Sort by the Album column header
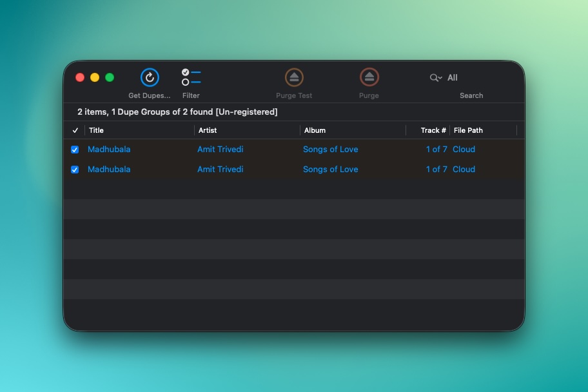The width and height of the screenshot is (588, 392). pyautogui.click(x=353, y=130)
